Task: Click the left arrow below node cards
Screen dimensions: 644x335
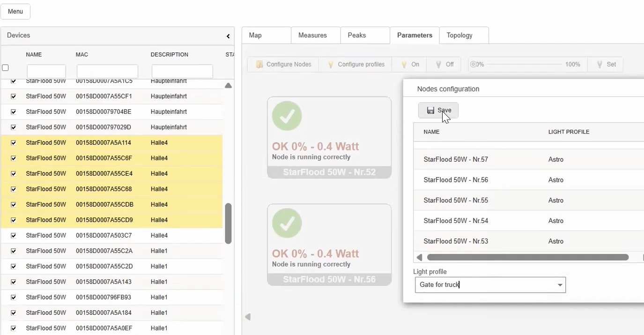Action: tap(248, 317)
